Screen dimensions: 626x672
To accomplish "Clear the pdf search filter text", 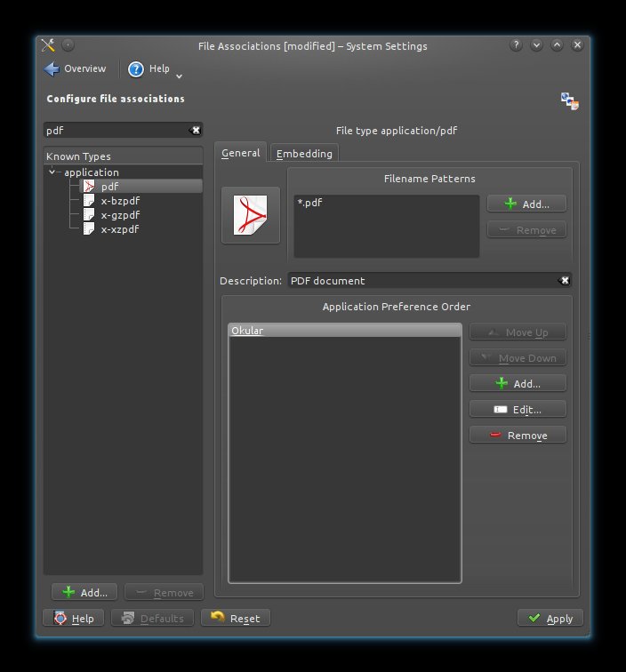I will (196, 131).
